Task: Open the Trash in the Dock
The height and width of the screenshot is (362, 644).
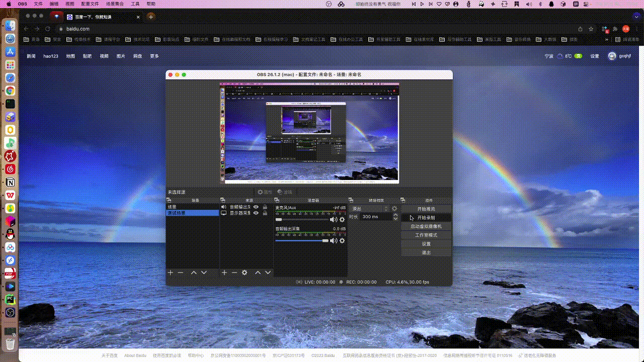Action: [10, 344]
